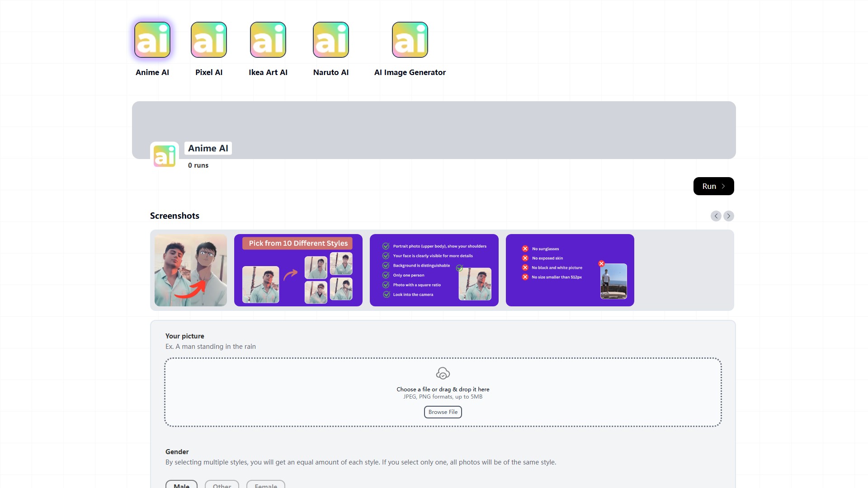Open the Pixel AI app icon
Image resolution: width=868 pixels, height=488 pixels.
point(209,40)
